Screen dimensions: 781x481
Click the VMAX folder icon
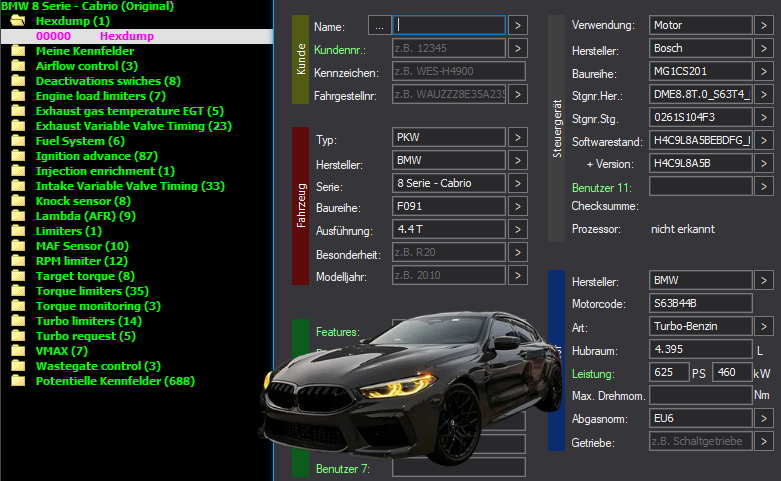click(x=18, y=351)
